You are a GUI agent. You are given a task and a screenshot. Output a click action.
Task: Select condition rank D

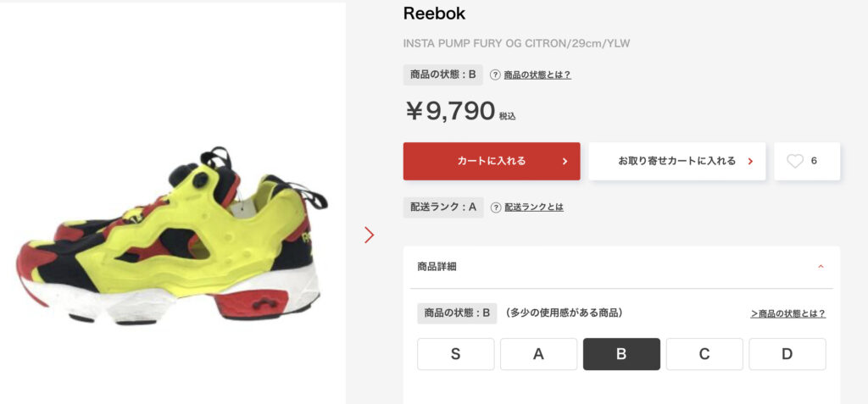pos(787,354)
